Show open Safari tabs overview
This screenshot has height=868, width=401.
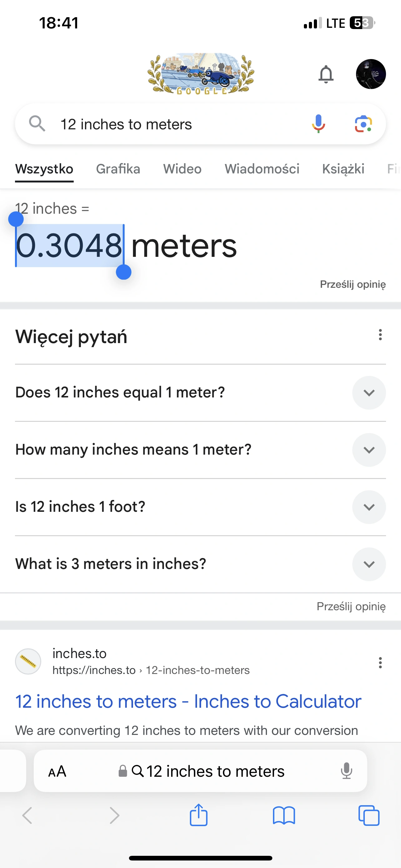click(369, 816)
